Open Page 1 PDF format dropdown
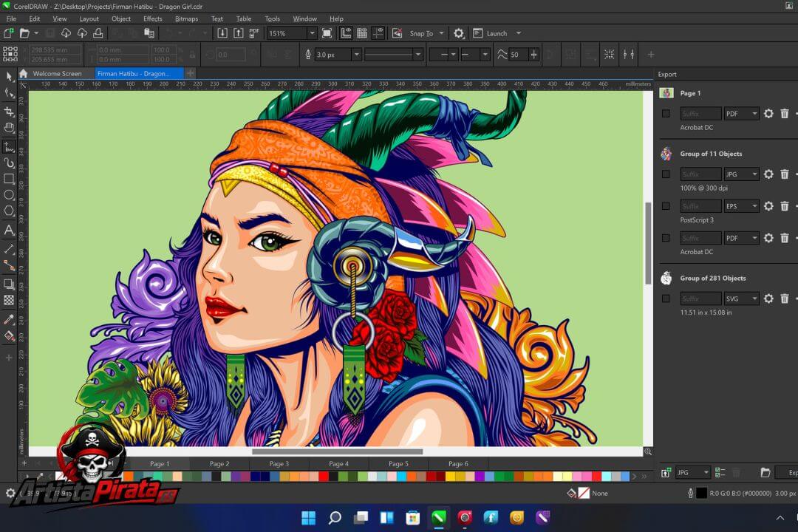The image size is (798, 532). (x=742, y=114)
